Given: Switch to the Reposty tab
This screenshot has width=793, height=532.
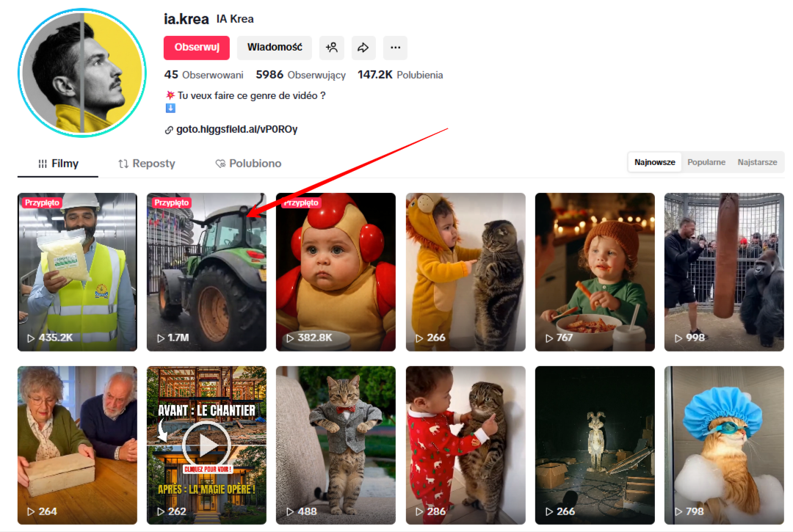Looking at the screenshot, I should tap(147, 164).
